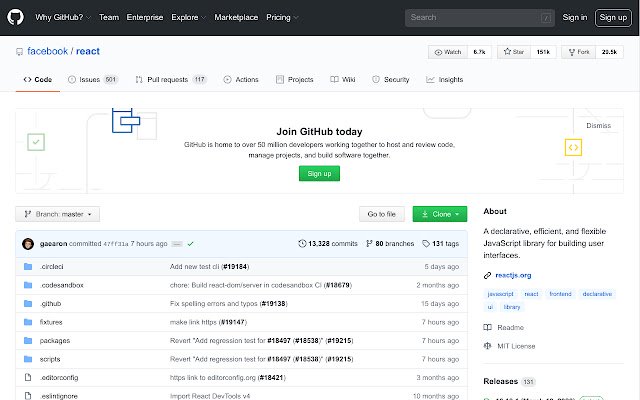640x400 pixels.
Task: Click the book icon next to Readme
Action: coord(487,327)
